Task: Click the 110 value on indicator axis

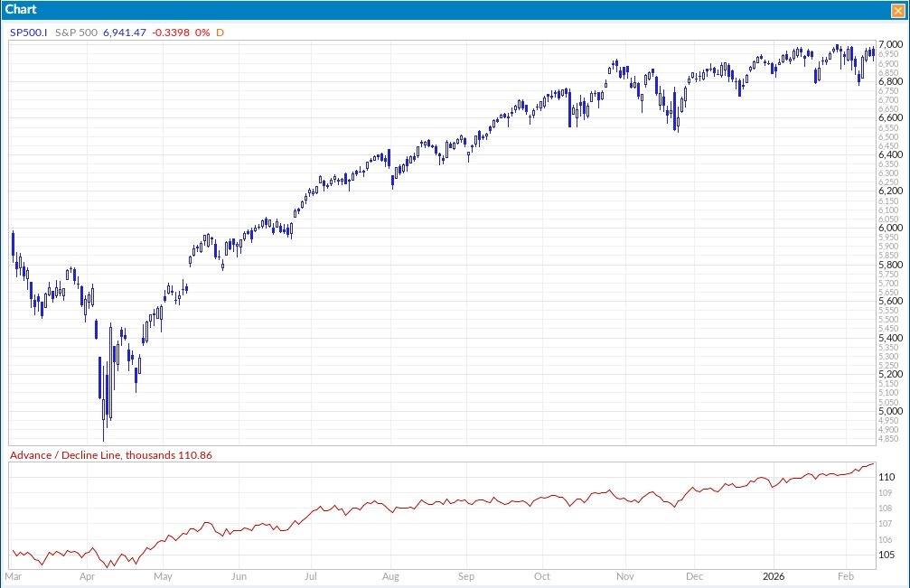Action: [887, 477]
